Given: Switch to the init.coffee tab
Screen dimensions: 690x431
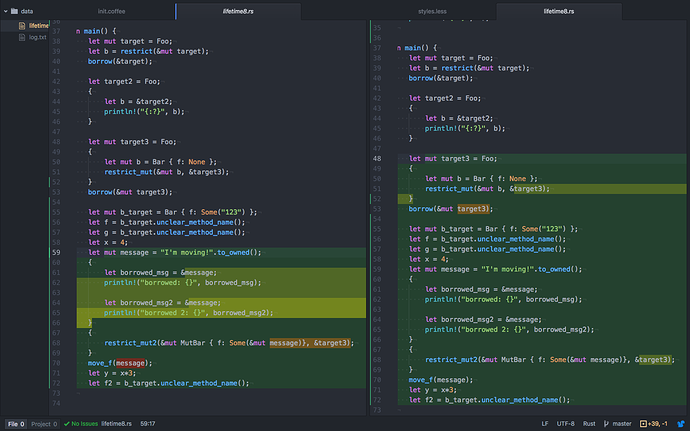Looking at the screenshot, I should [x=112, y=11].
